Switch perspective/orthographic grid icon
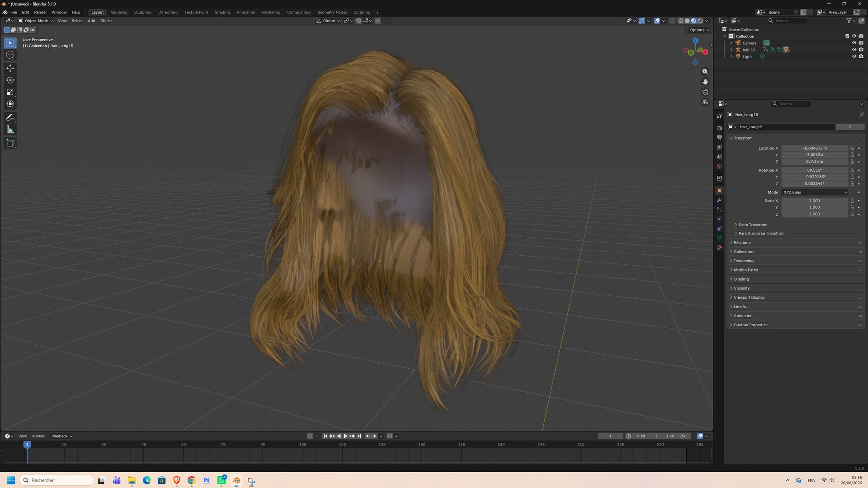868x488 pixels. point(705,102)
